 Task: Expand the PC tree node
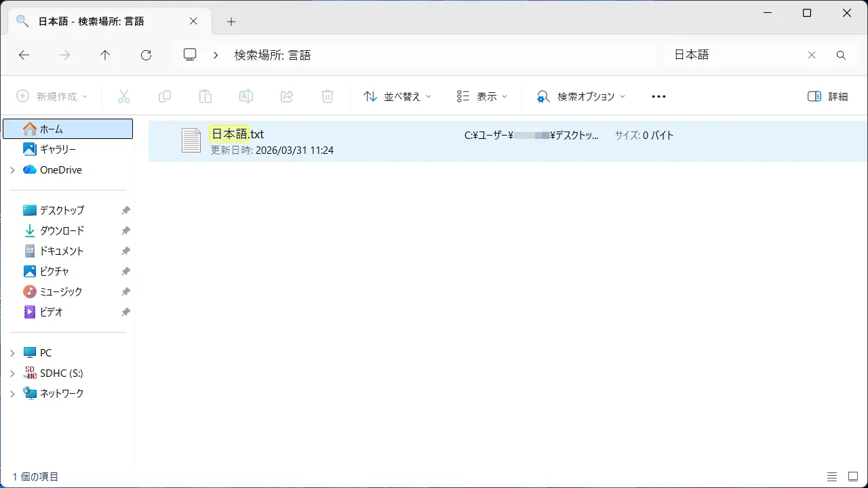click(12, 353)
